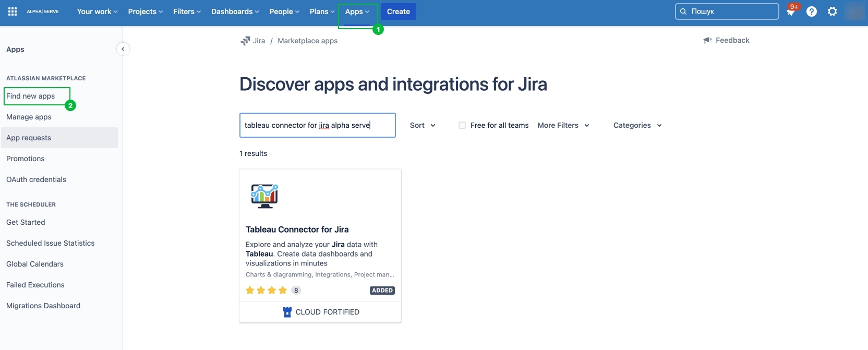Follow the Marketplace apps breadcrumb link
Viewport: 868px width, 350px height.
click(308, 41)
